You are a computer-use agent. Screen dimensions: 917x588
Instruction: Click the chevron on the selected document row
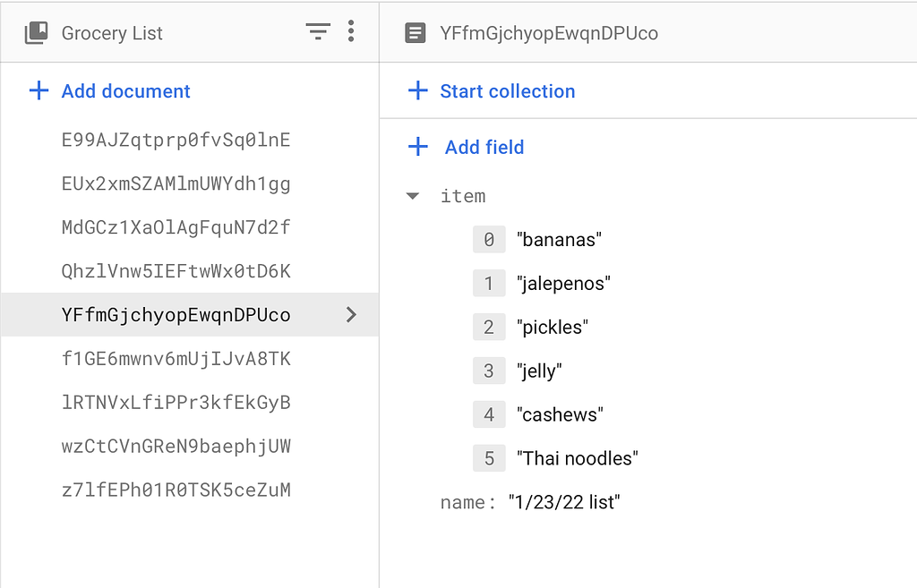tap(351, 314)
